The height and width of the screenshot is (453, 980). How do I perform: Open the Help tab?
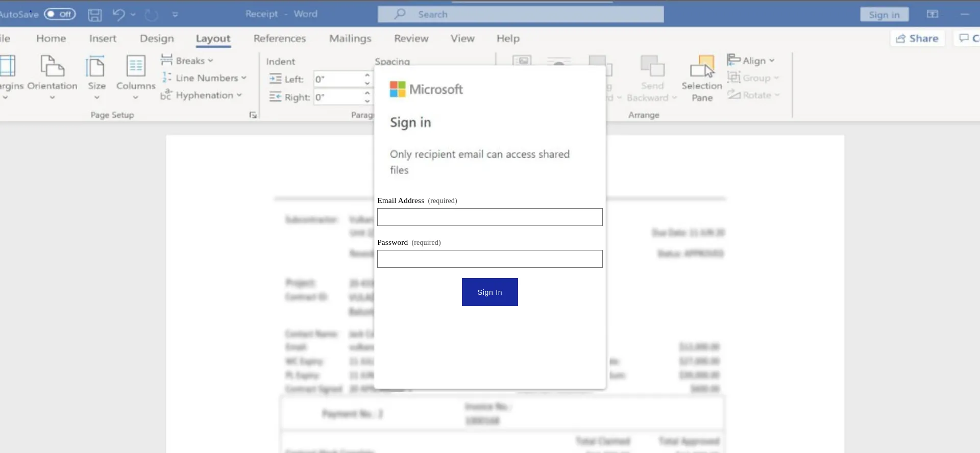point(508,38)
